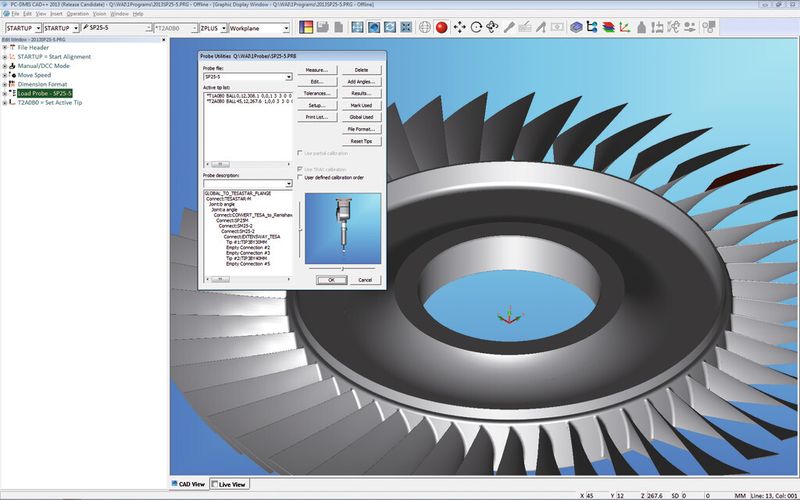
Task: Open the Operation menu
Action: pyautogui.click(x=78, y=14)
